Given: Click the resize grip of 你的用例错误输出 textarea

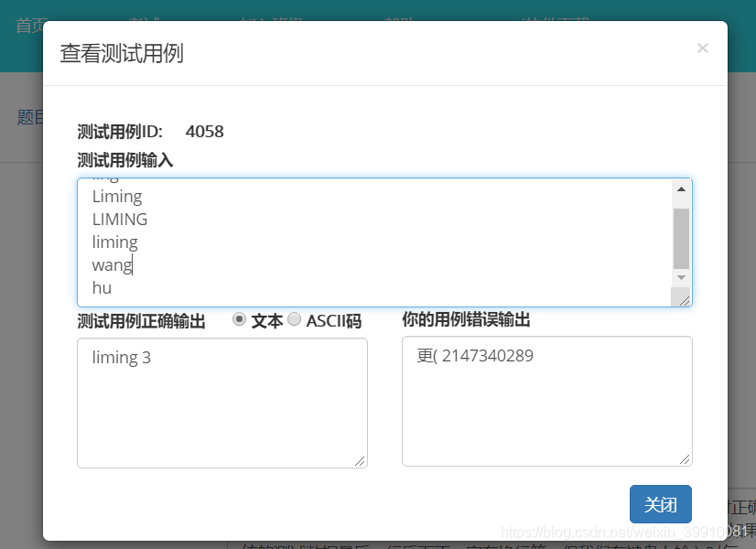Looking at the screenshot, I should (686, 460).
